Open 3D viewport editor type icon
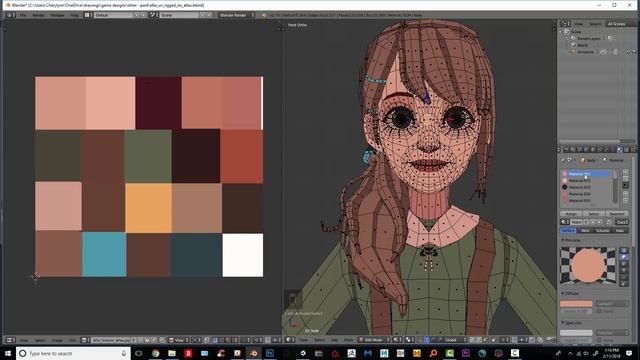Image resolution: width=640 pixels, height=360 pixels. pos(290,340)
